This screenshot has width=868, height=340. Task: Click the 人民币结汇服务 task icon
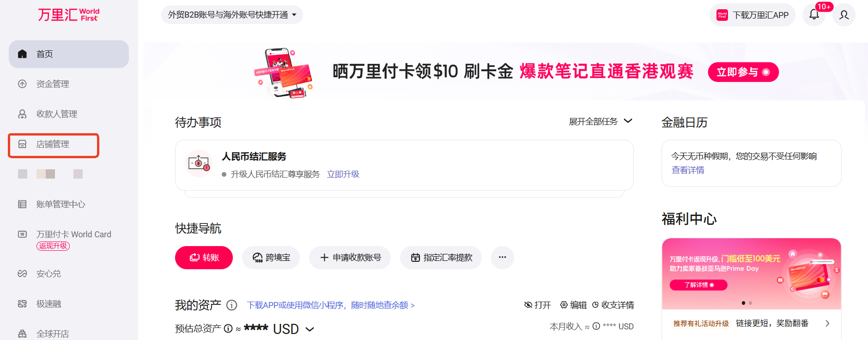tap(199, 163)
